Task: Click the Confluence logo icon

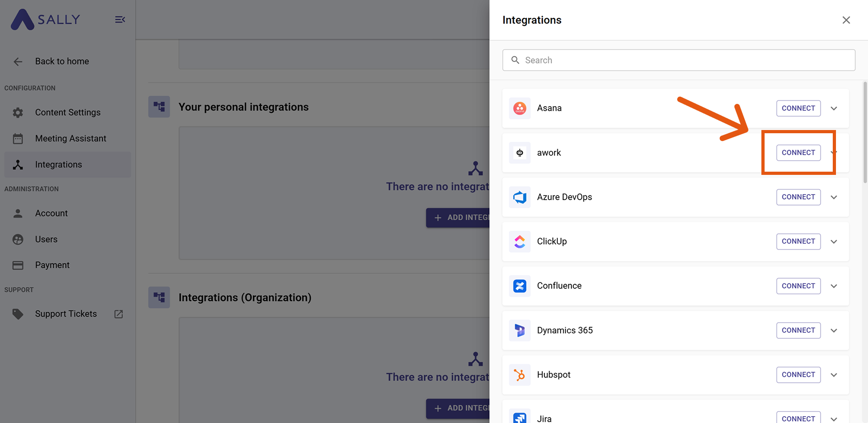Action: click(519, 286)
